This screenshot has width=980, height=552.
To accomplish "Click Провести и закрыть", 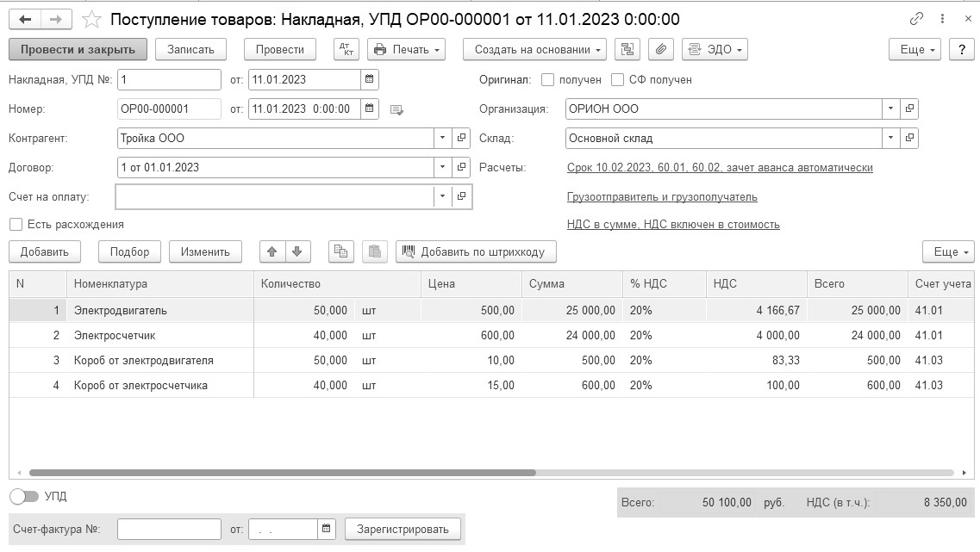I will click(x=78, y=49).
